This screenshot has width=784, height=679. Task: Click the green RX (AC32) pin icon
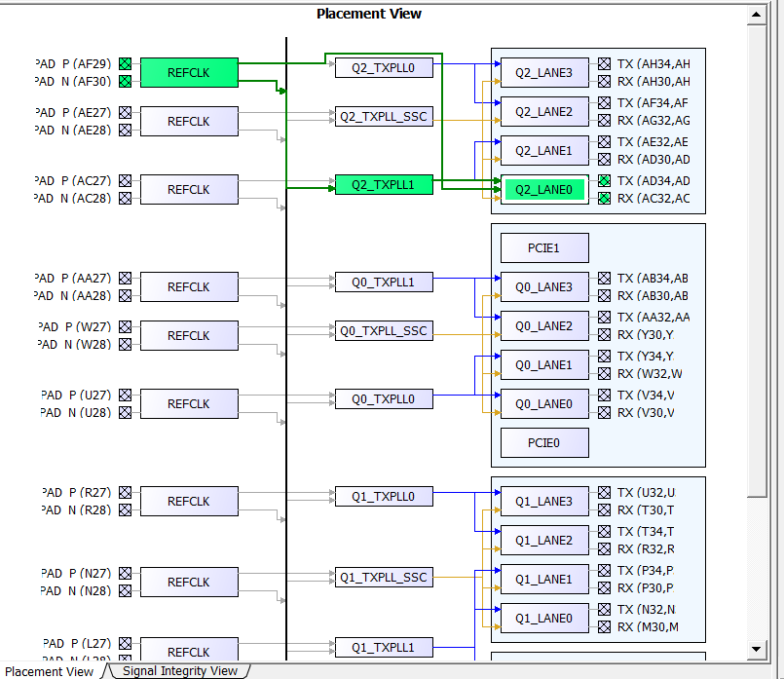605,199
